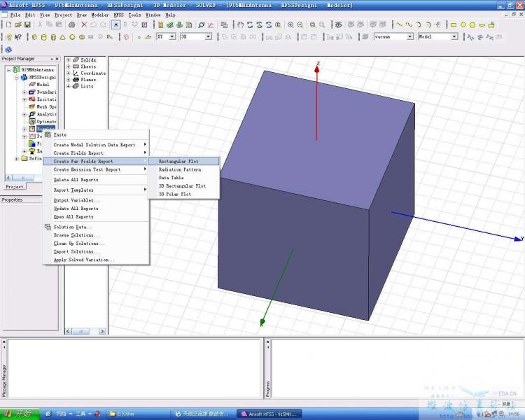Click the Save project toolbar icon
Viewport: 525px width, 420px height.
point(27,25)
